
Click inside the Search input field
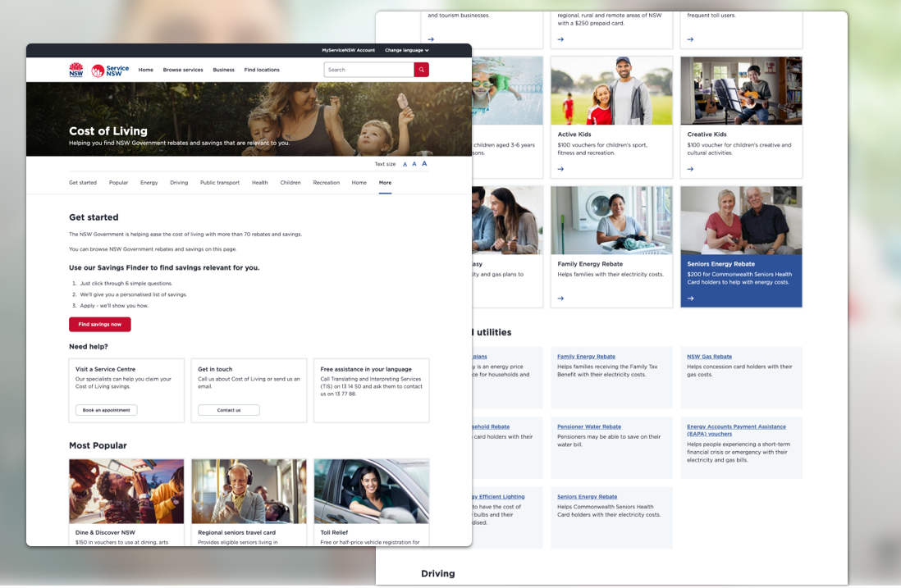368,69
